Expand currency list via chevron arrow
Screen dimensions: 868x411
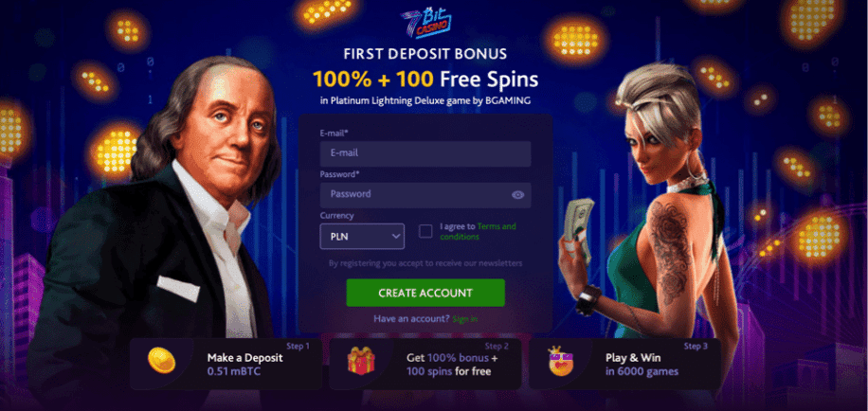click(x=395, y=236)
